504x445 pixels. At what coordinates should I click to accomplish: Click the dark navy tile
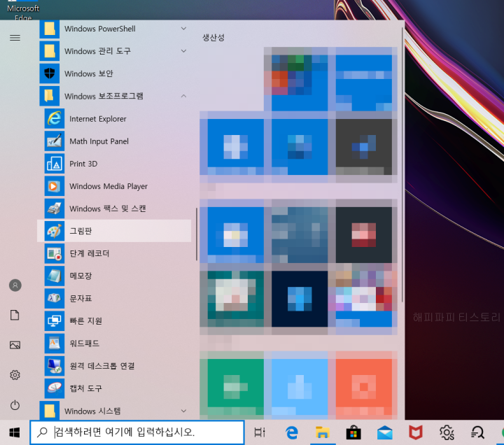coord(300,299)
